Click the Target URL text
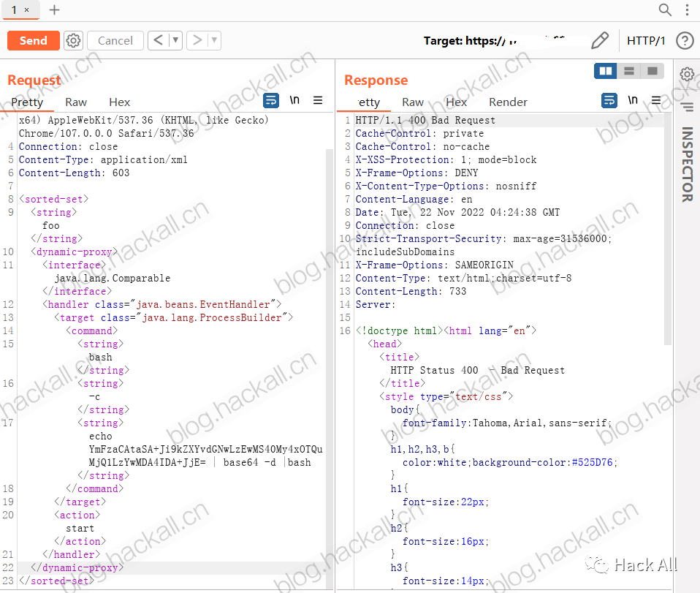The image size is (700, 593). pyautogui.click(x=494, y=41)
